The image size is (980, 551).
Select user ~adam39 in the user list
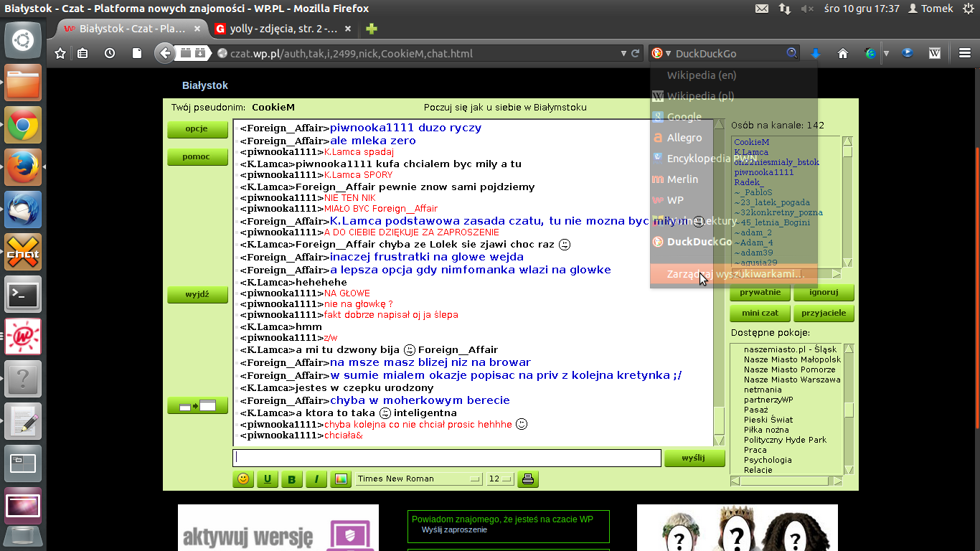pyautogui.click(x=753, y=253)
